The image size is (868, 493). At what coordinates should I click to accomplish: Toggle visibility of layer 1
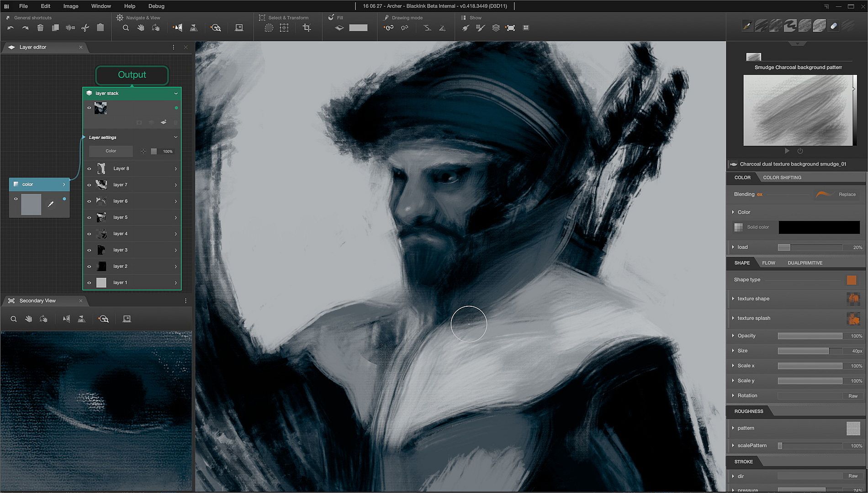pos(89,283)
